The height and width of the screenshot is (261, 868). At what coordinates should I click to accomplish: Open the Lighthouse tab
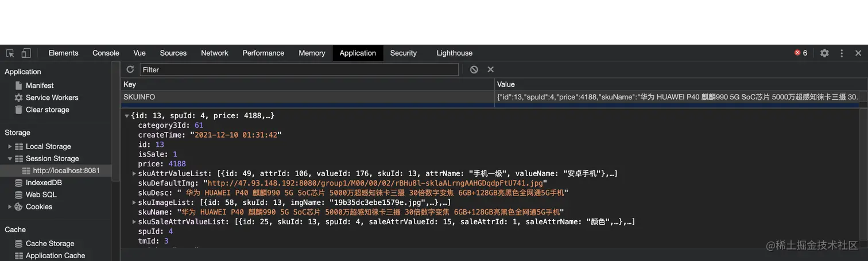coord(455,53)
